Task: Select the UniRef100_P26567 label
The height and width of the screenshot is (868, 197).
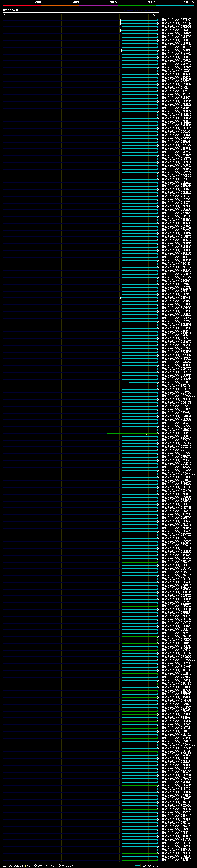Action: (177, 426)
